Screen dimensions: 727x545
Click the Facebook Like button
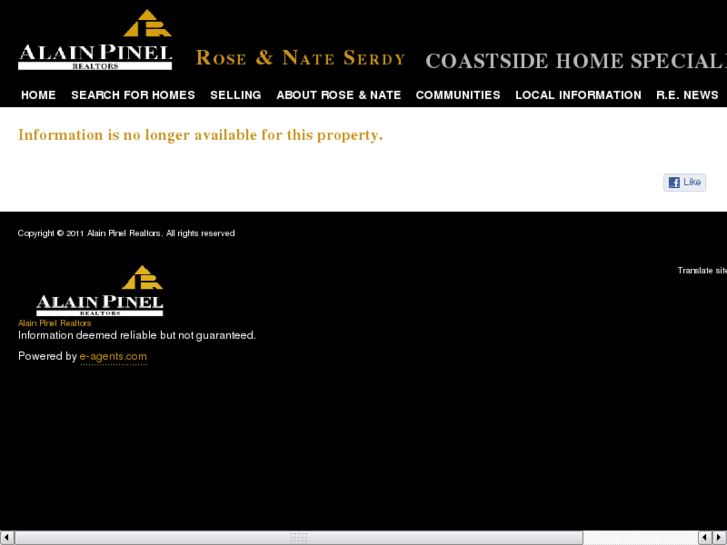pos(684,182)
